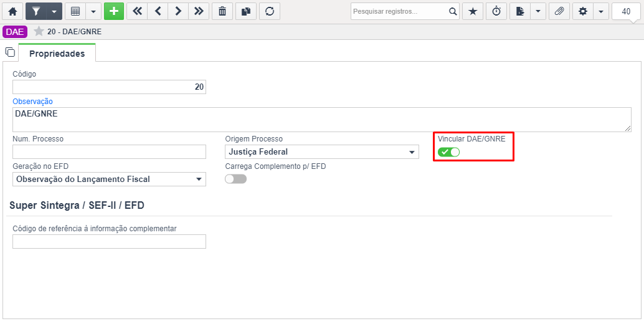Open the filter funnel button
The image size is (644, 321).
point(36,11)
